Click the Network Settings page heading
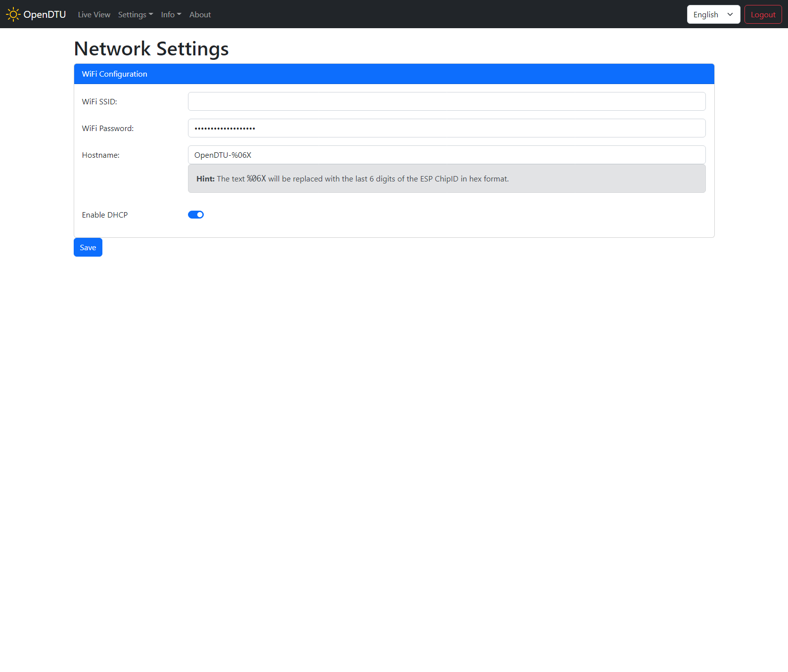Screen dimensions: 788x672 [x=151, y=48]
